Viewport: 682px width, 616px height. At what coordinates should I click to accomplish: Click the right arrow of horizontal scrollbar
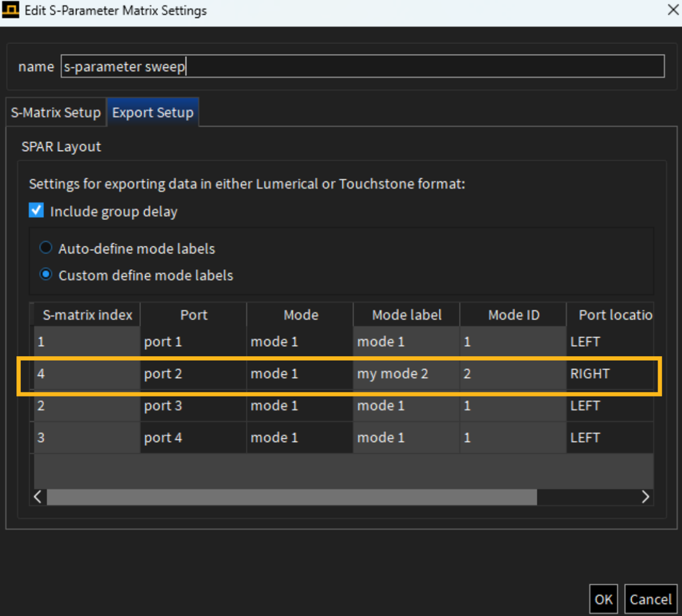[x=645, y=497]
